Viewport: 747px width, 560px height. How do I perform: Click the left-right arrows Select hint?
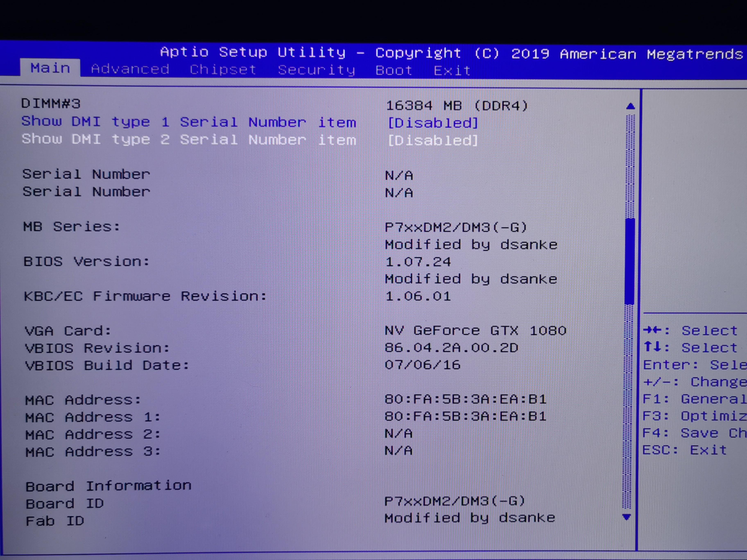pos(690,331)
